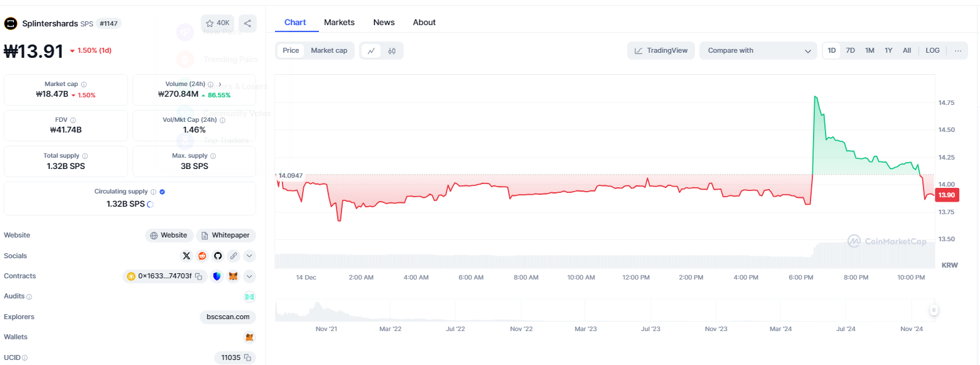Show info tooltip for Volume (24h)
980x365 pixels.
pyautogui.click(x=210, y=84)
